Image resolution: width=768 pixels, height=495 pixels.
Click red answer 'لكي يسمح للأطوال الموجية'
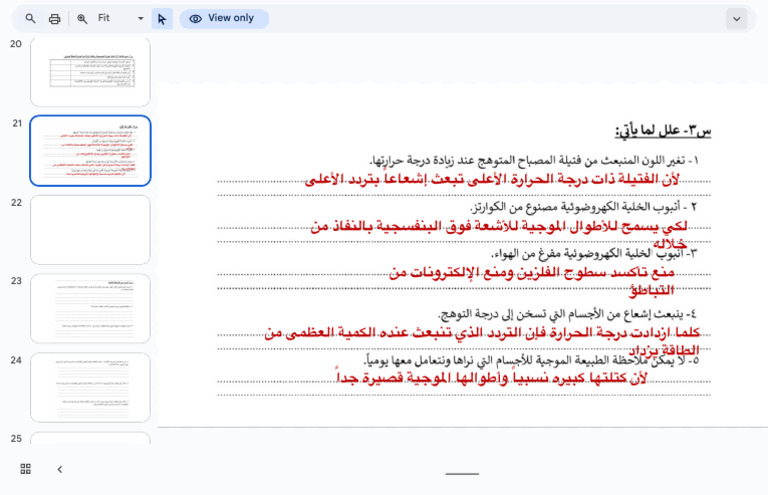pyautogui.click(x=499, y=234)
